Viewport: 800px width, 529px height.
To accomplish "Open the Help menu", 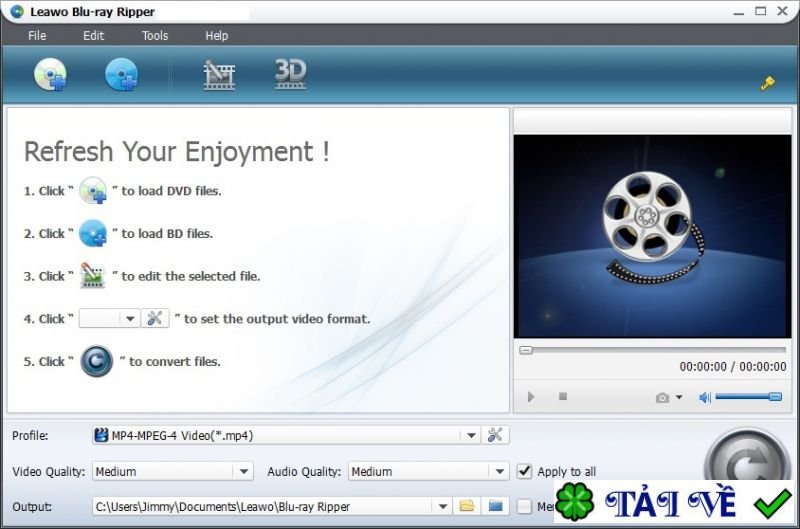I will tap(216, 35).
